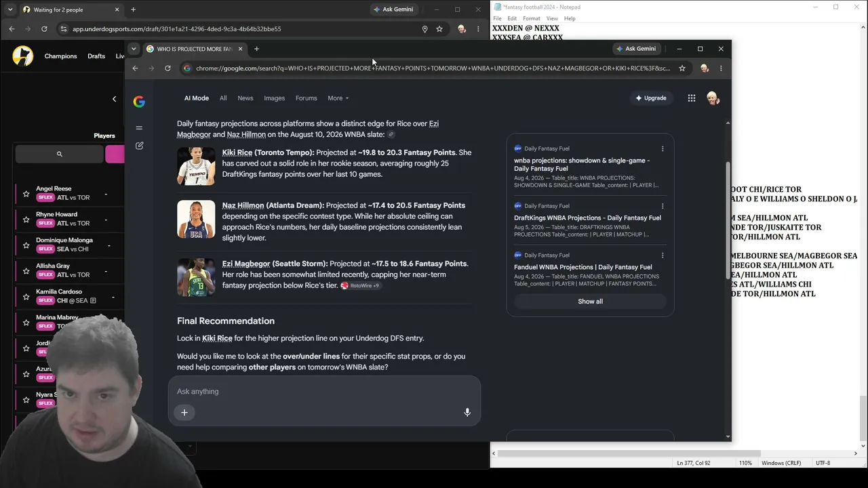Click the location pin icon in Underdog address bar
Viewport: 868px width, 488px height.
tap(425, 29)
